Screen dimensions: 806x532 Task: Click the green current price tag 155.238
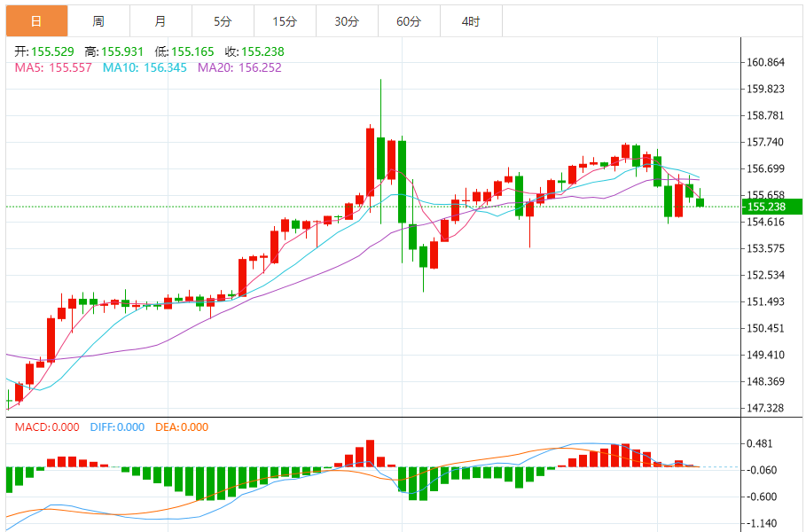click(x=772, y=207)
